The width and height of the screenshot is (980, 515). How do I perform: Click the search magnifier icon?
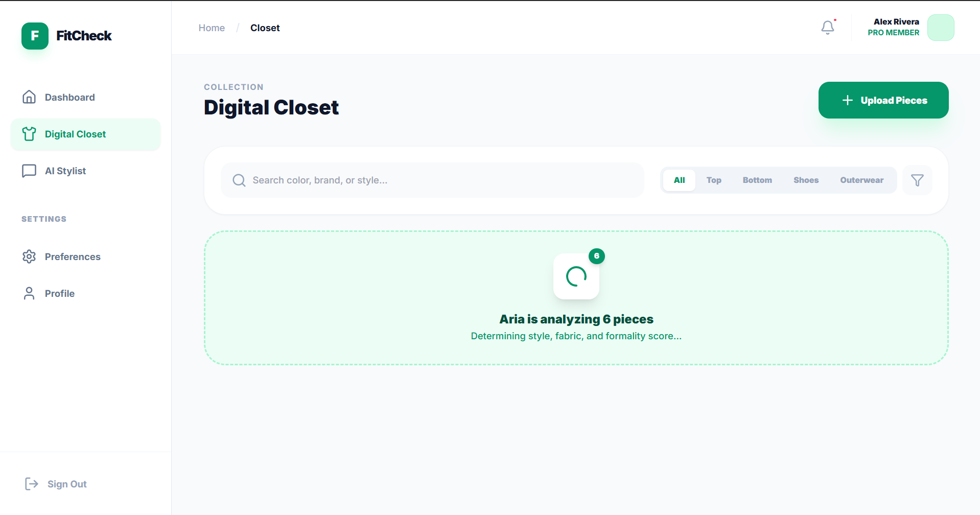(239, 180)
